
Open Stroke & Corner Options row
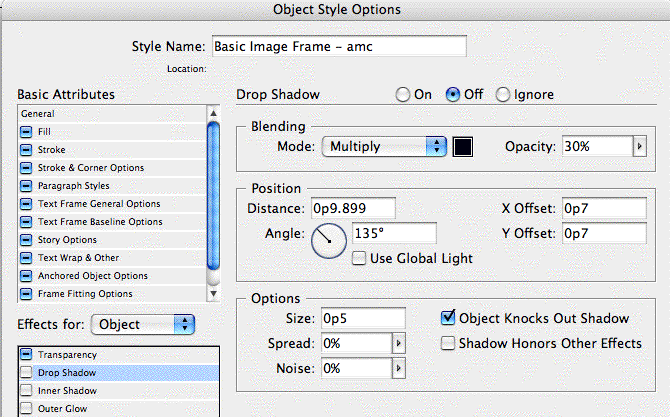91,167
